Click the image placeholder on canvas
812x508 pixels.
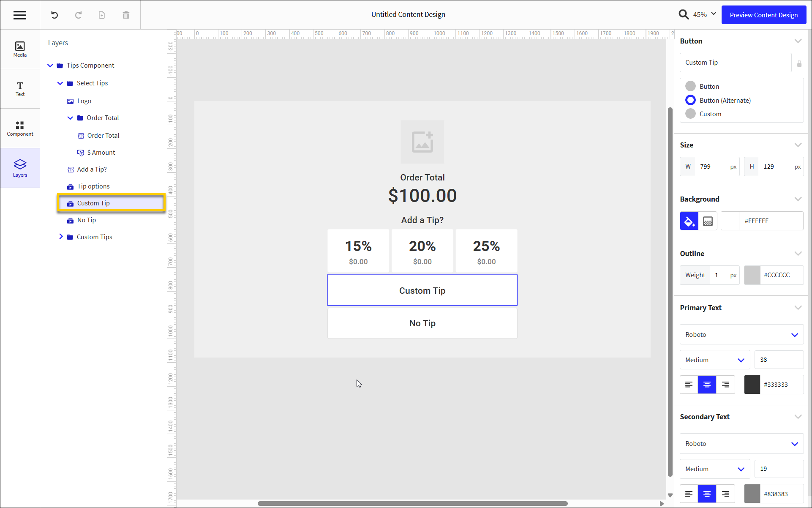[422, 142]
